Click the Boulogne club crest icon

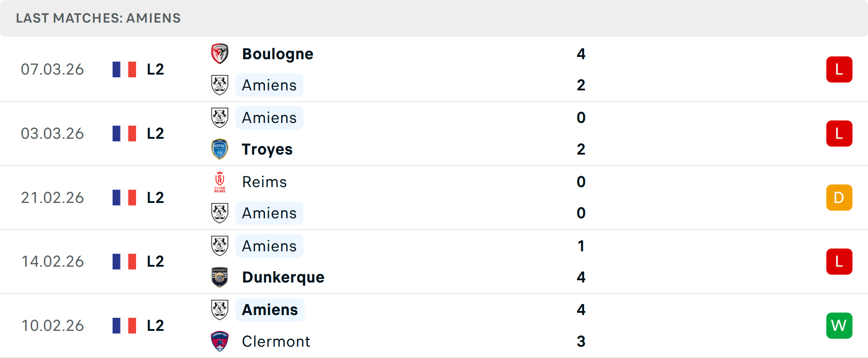pyautogui.click(x=220, y=54)
